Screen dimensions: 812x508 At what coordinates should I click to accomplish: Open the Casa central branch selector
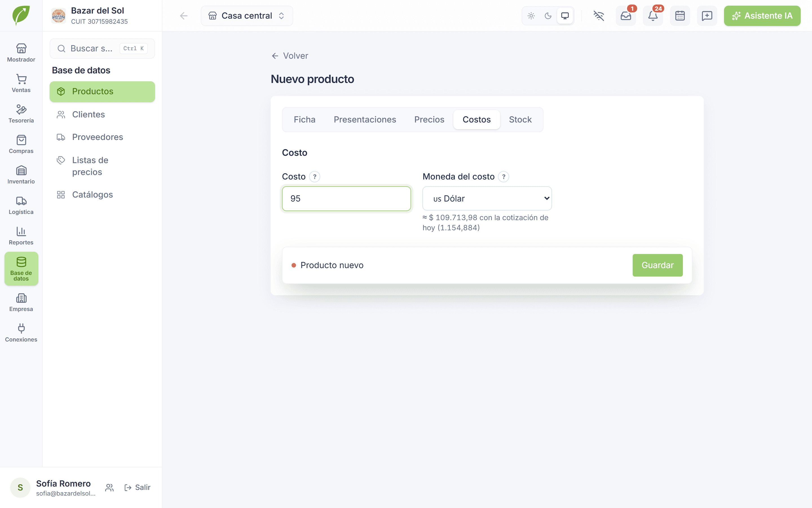(x=247, y=16)
